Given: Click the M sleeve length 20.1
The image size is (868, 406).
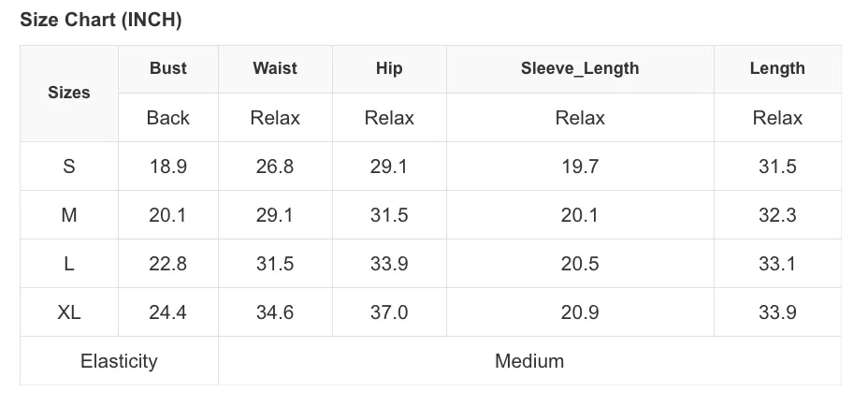Looking at the screenshot, I should pyautogui.click(x=580, y=215).
